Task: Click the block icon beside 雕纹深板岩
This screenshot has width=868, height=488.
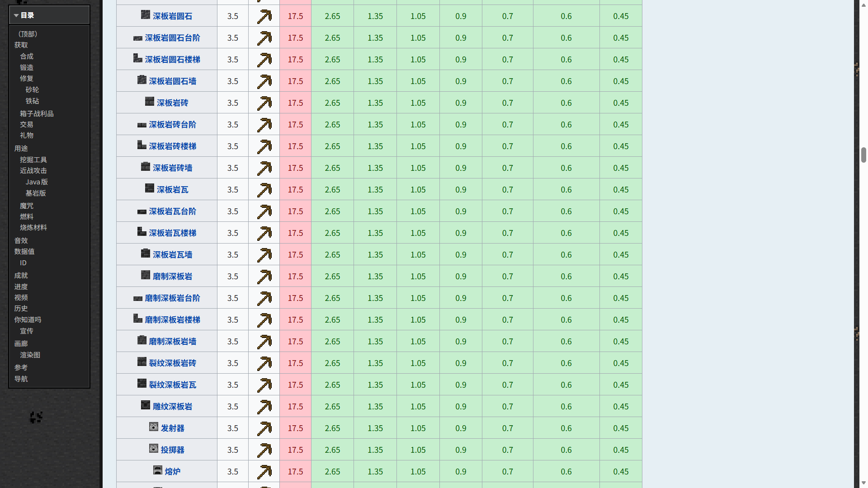Action: click(x=146, y=405)
